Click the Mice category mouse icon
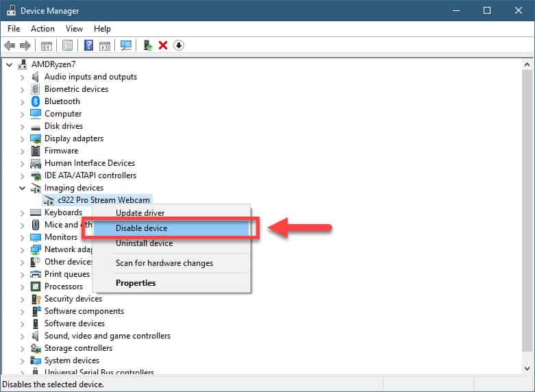 (36, 225)
